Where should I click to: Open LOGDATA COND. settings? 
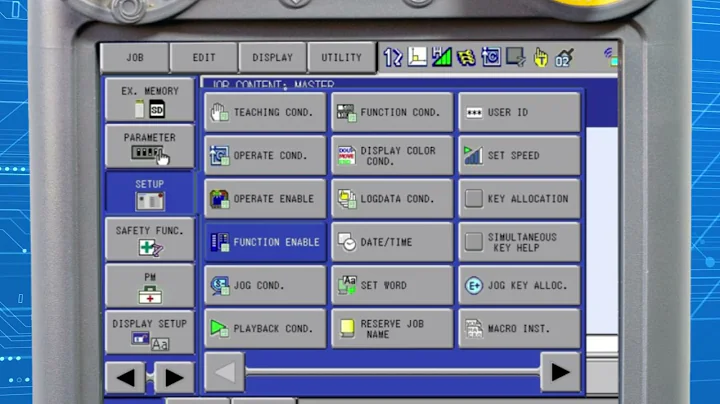(392, 198)
